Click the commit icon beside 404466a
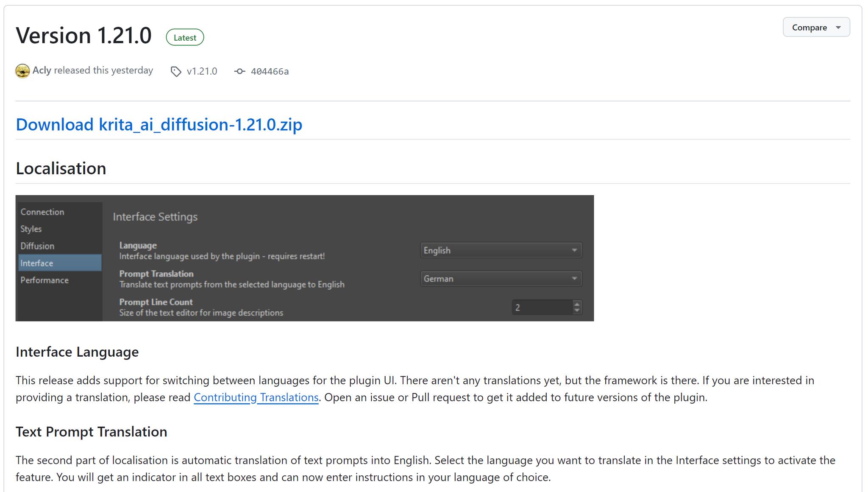868x492 pixels. (240, 71)
